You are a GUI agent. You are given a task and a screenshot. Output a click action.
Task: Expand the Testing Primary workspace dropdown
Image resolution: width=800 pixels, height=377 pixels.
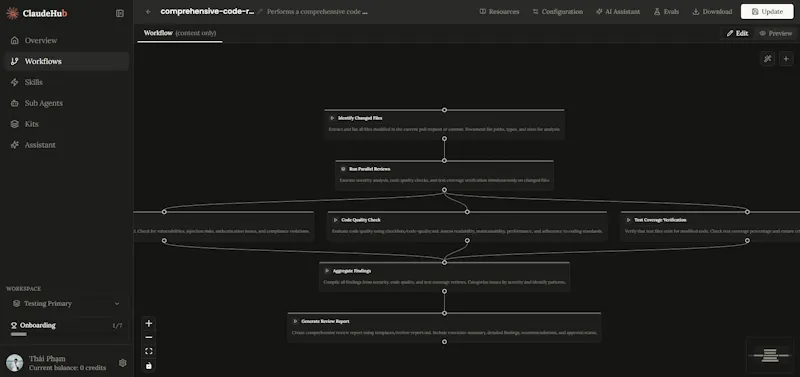66,304
